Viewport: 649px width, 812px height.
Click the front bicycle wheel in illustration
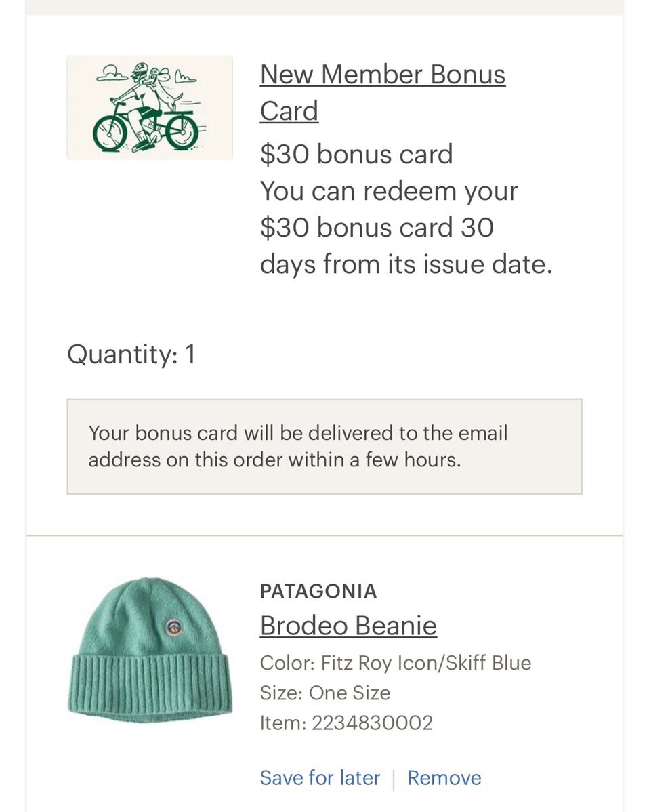[x=110, y=133]
